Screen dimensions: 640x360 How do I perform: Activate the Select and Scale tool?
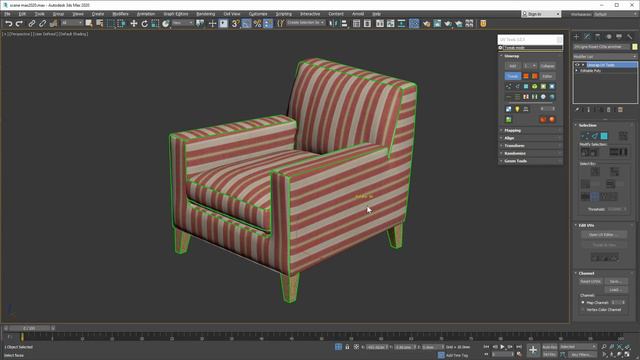[x=155, y=24]
